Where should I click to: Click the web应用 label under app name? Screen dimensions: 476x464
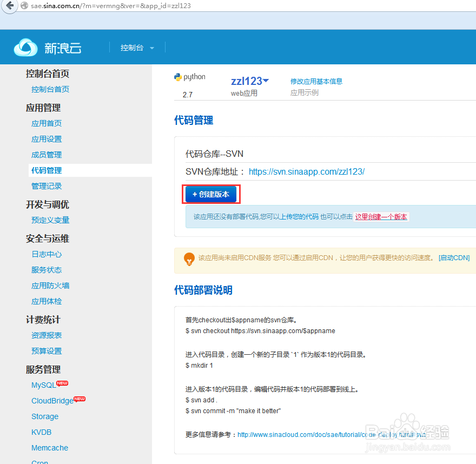tap(244, 93)
